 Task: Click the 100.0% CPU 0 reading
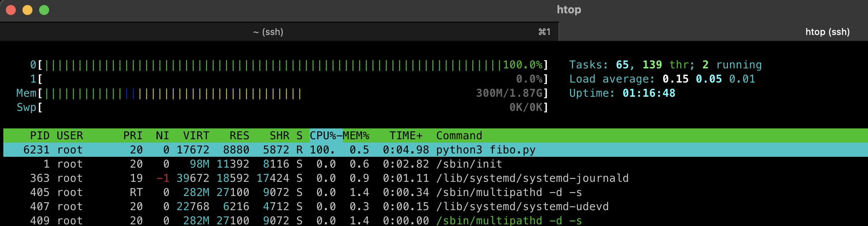tap(523, 65)
